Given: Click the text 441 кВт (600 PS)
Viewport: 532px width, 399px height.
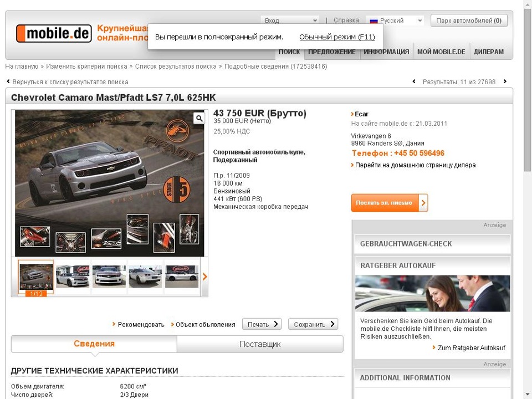Looking at the screenshot, I should click(238, 199).
